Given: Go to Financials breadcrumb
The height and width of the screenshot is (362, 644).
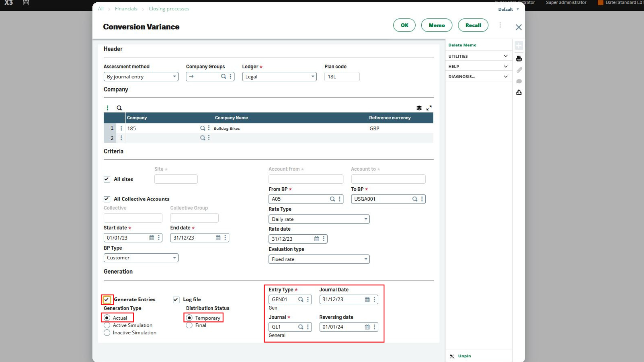Looking at the screenshot, I should pyautogui.click(x=126, y=9).
